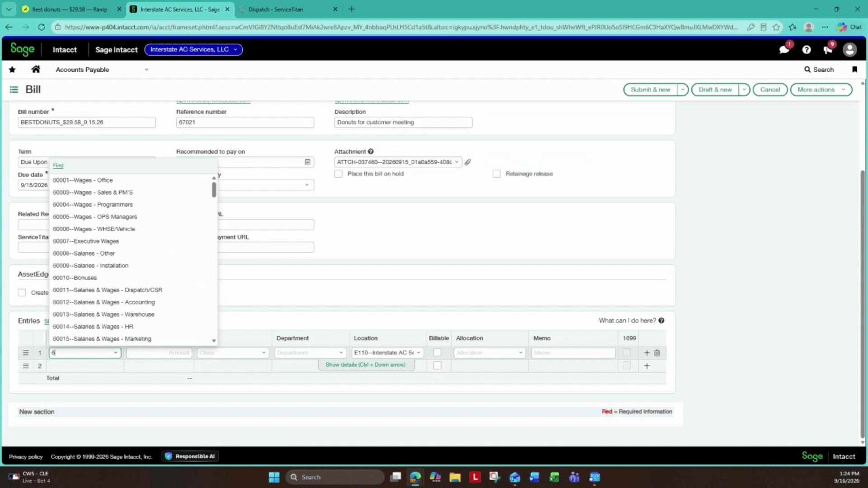The image size is (868, 488).
Task: Check the 1099 box for row 1
Action: (x=627, y=352)
